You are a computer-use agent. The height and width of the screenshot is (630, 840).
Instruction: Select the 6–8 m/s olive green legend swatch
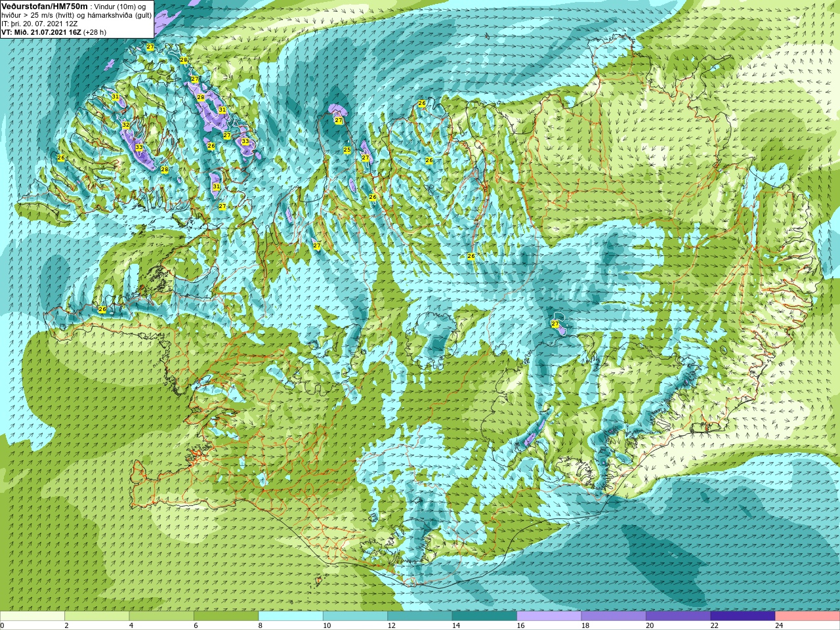226,616
